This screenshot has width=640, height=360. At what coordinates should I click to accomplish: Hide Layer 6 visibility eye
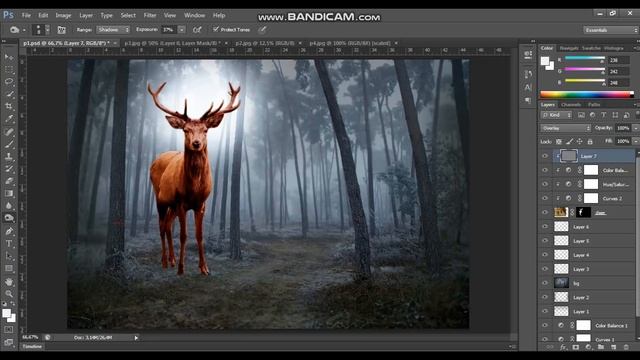[545, 227]
